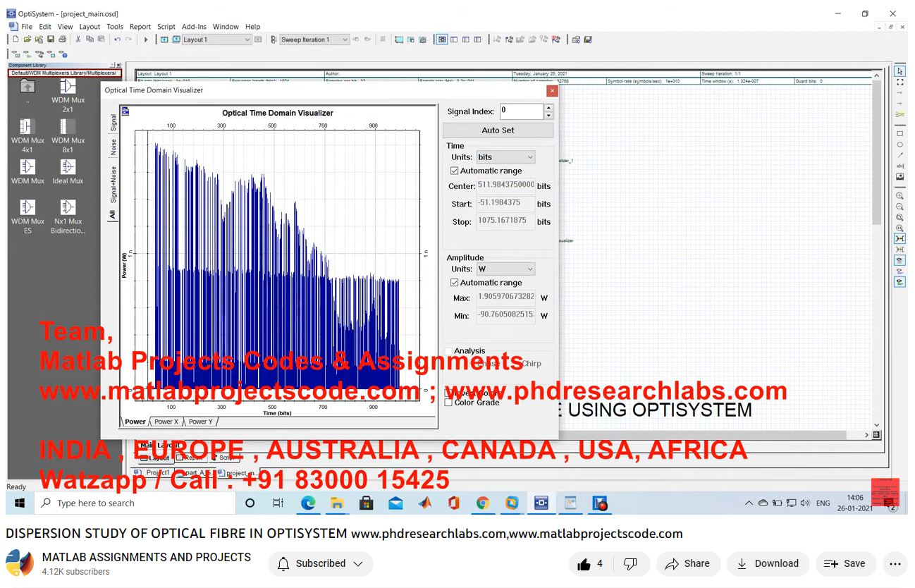Select the WDM Mux 4x1 component
Viewport: 915px width, 588px height.
pos(27,135)
